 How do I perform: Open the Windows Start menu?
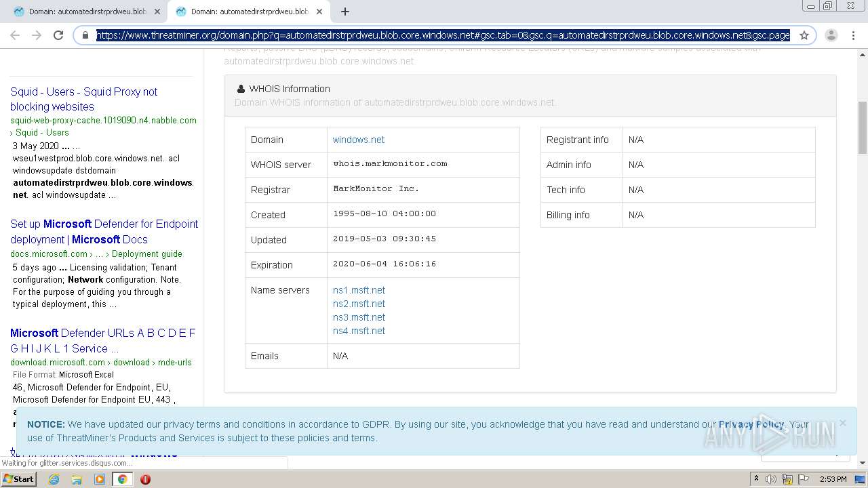(19, 479)
